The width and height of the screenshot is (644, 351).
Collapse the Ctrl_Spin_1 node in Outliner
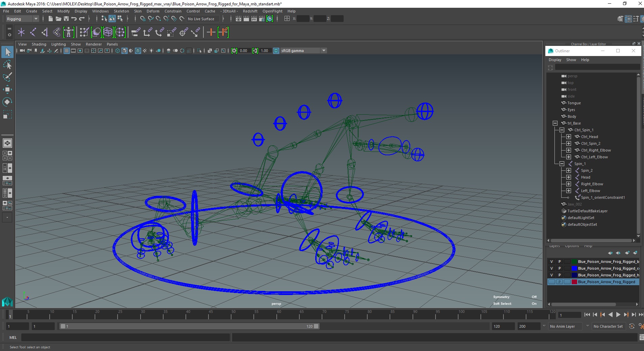[x=562, y=130]
